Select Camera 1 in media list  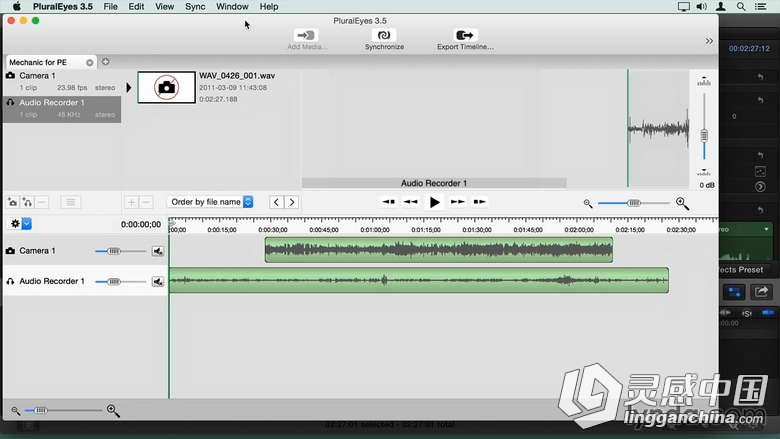62,81
